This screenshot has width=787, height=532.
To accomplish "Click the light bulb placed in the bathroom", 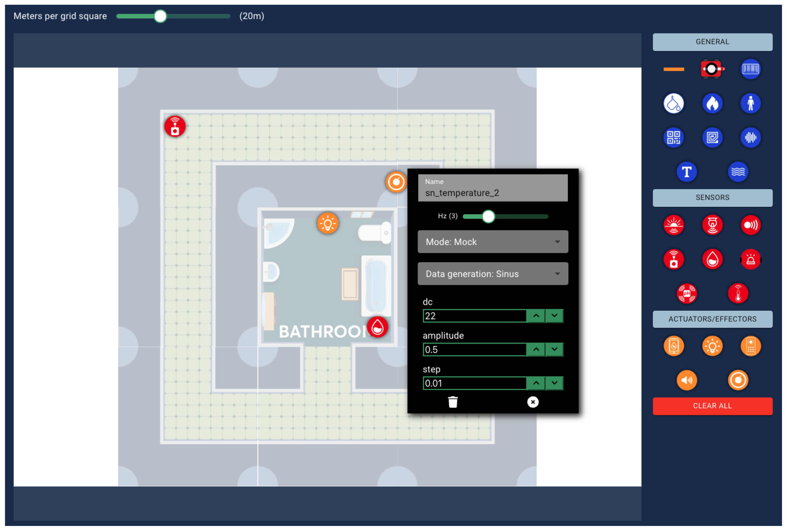I will pyautogui.click(x=327, y=223).
